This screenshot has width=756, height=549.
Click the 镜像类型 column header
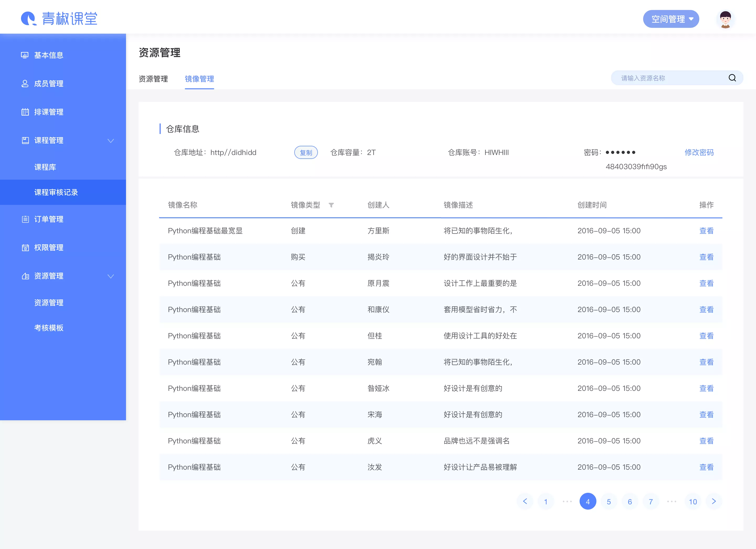(x=305, y=205)
